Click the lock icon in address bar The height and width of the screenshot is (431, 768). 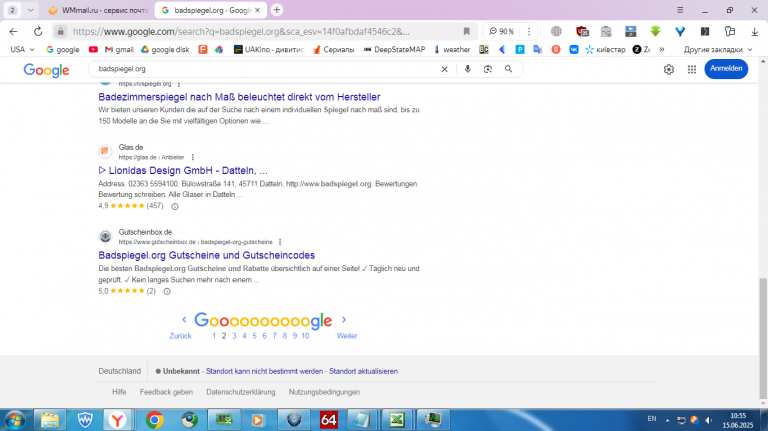(x=60, y=31)
